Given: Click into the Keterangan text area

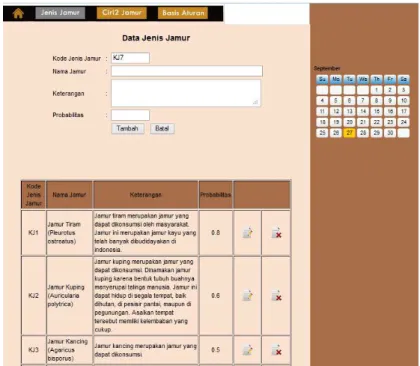Looking at the screenshot, I should [186, 93].
